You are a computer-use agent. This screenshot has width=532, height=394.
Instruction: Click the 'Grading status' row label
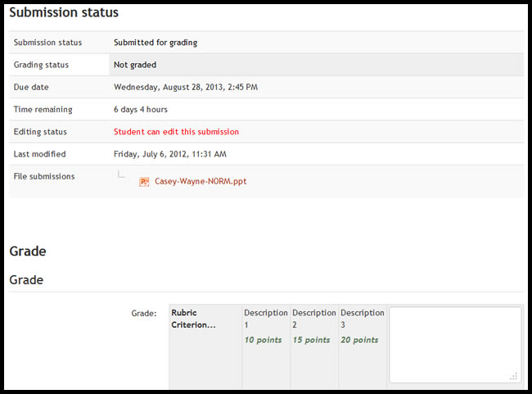click(x=41, y=65)
